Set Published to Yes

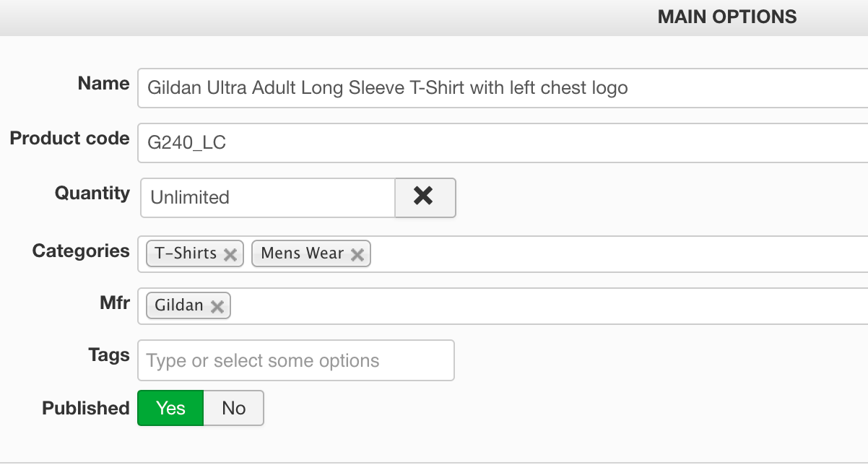click(170, 408)
